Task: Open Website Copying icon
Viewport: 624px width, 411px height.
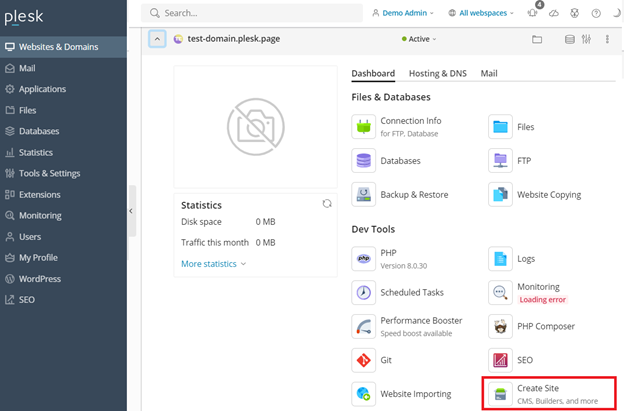Action: coord(500,195)
